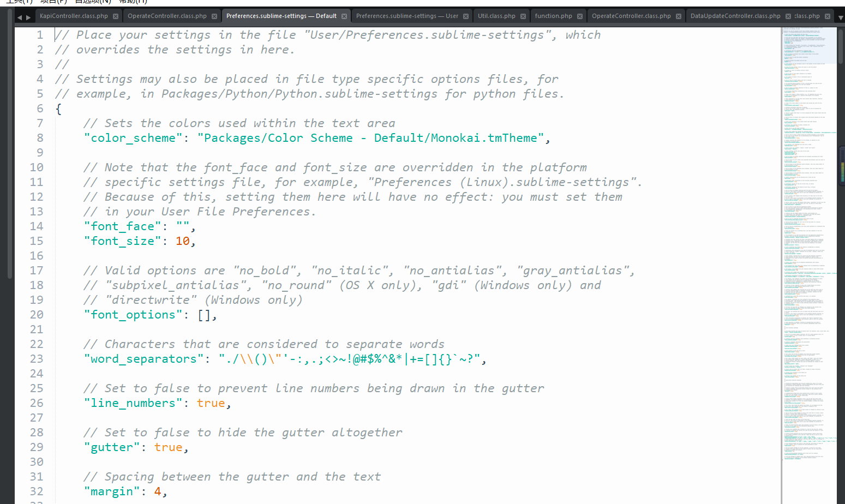
Task: Click the "word_separators" setting key
Action: click(x=144, y=359)
